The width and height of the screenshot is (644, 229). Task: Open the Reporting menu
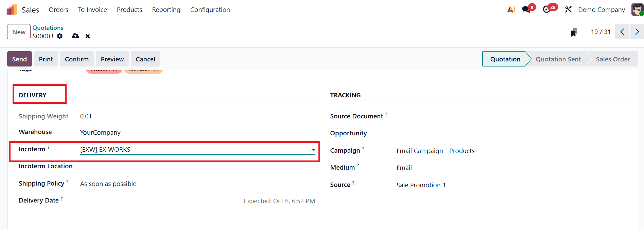click(x=166, y=9)
